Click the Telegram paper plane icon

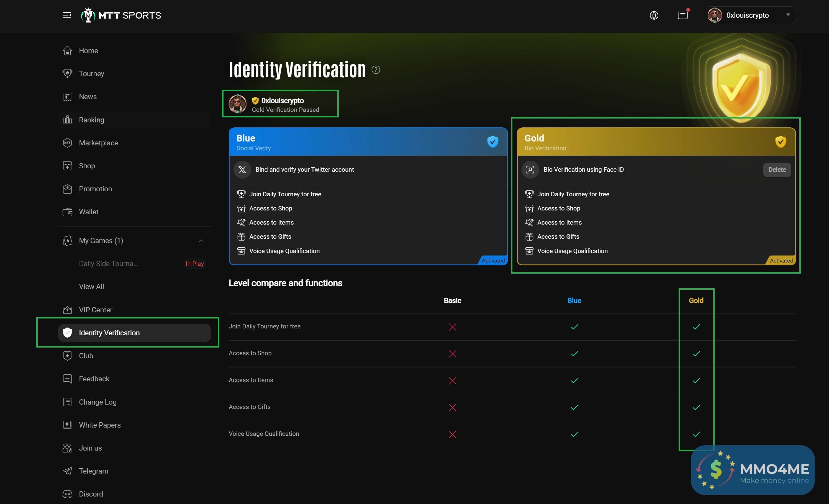pyautogui.click(x=67, y=471)
